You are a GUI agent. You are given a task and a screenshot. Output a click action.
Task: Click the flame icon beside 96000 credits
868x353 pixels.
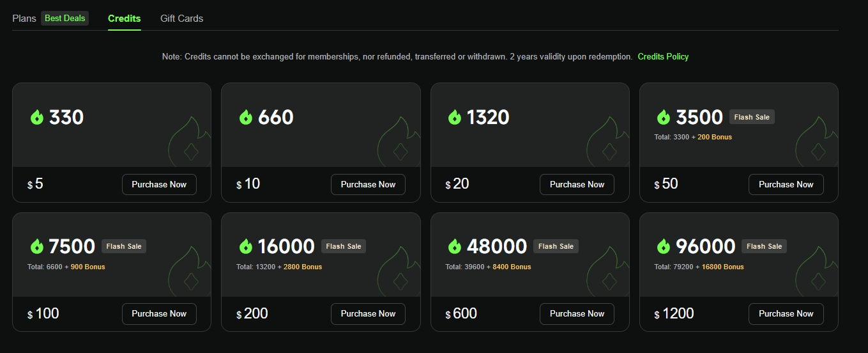(x=664, y=246)
